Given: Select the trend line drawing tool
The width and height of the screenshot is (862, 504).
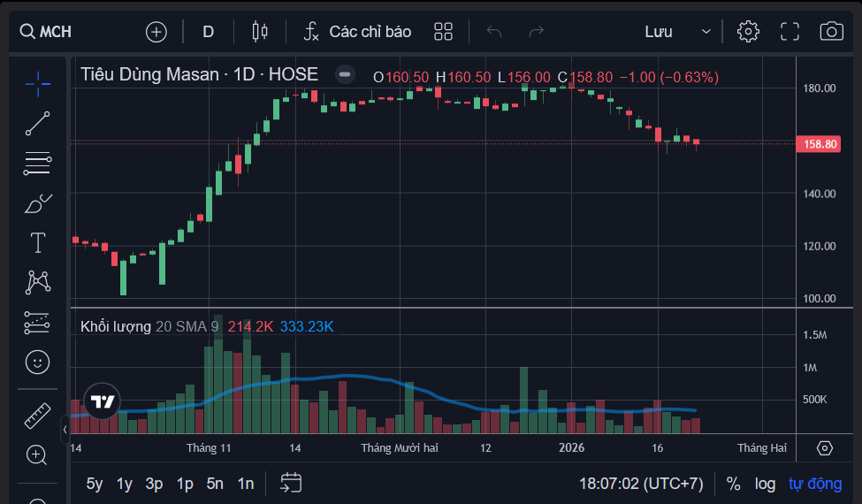Looking at the screenshot, I should click(x=37, y=124).
